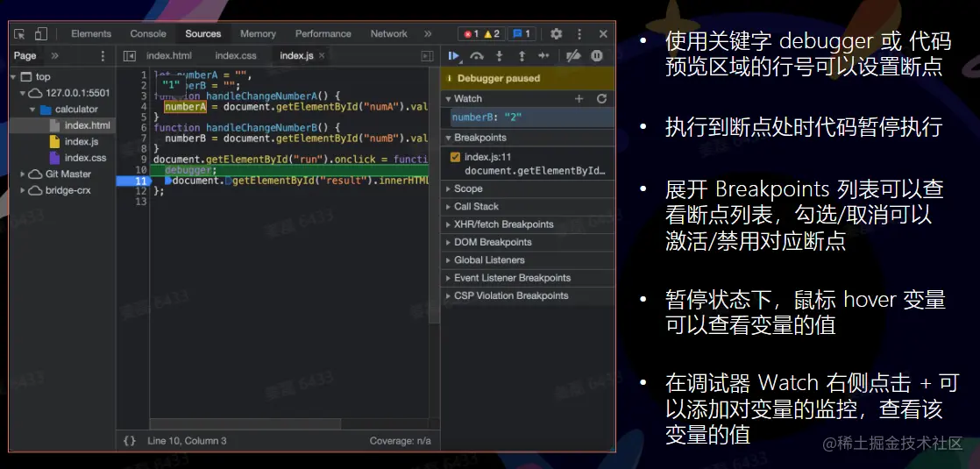Activate the inspect element picker icon

coord(20,34)
